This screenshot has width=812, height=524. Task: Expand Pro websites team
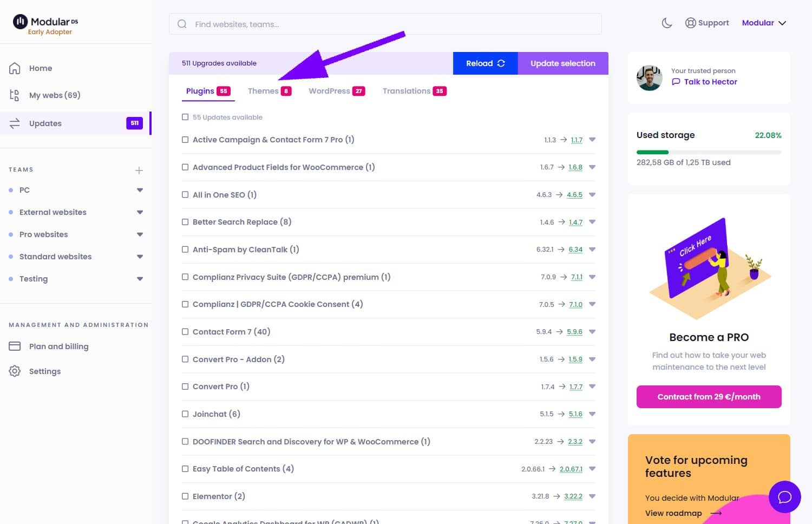pos(140,234)
